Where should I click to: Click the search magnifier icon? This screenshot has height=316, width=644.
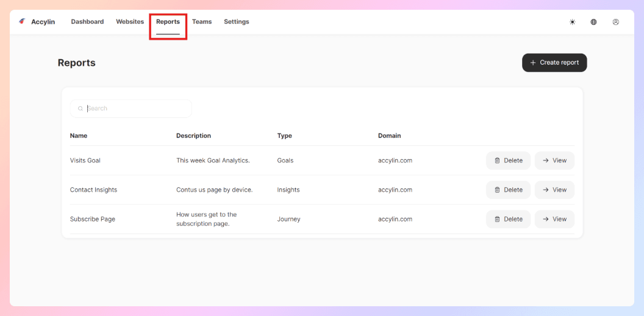(x=80, y=109)
